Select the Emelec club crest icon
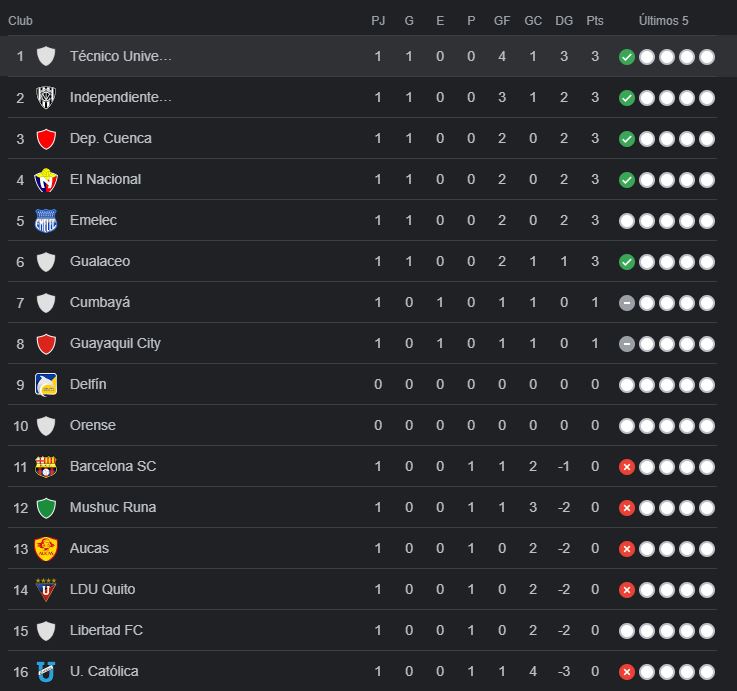The height and width of the screenshot is (691, 737). [46, 221]
